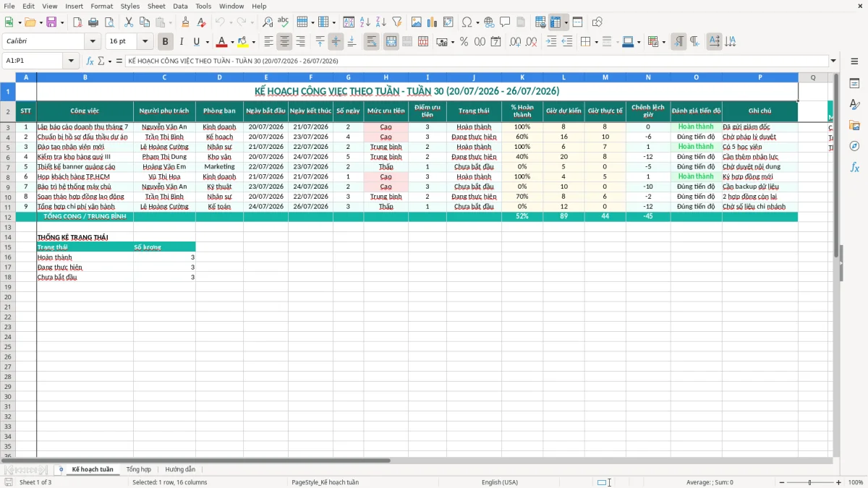
Task: Click Add Decimal Place icon
Action: (515, 42)
